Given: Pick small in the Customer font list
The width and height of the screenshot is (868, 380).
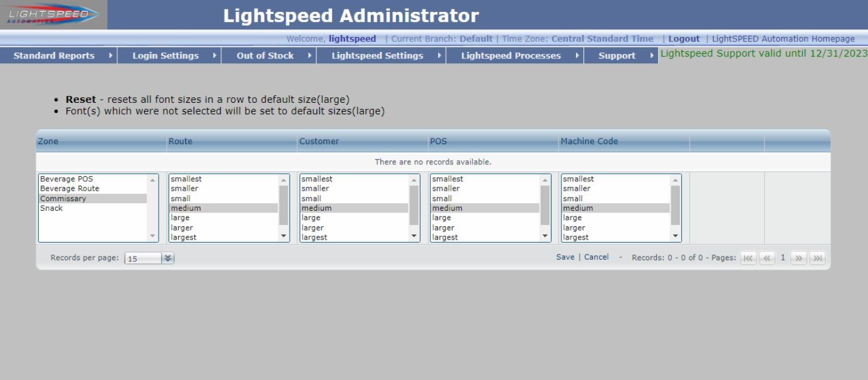Looking at the screenshot, I should coord(355,199).
